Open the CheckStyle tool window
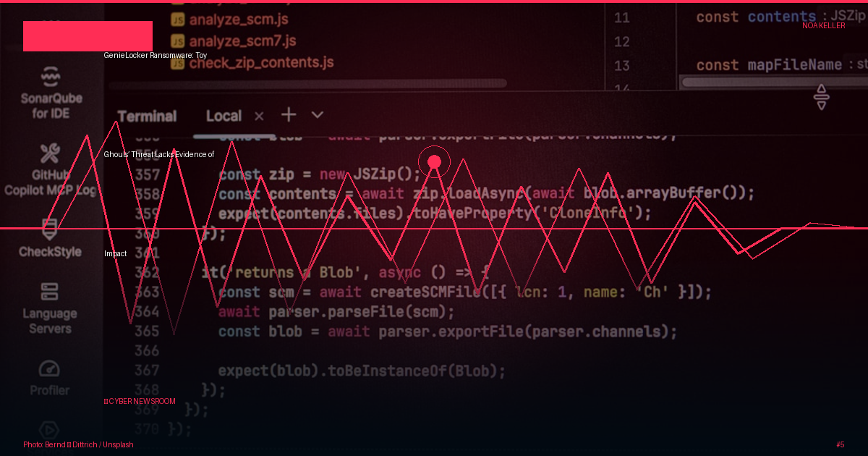The width and height of the screenshot is (868, 456). point(50,238)
